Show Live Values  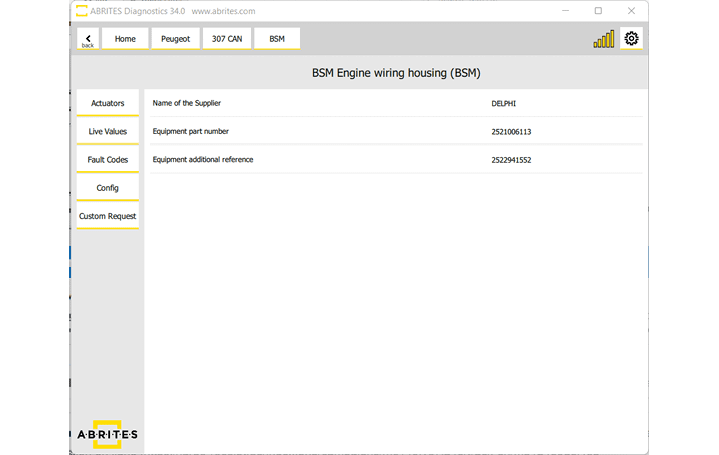pyautogui.click(x=108, y=131)
